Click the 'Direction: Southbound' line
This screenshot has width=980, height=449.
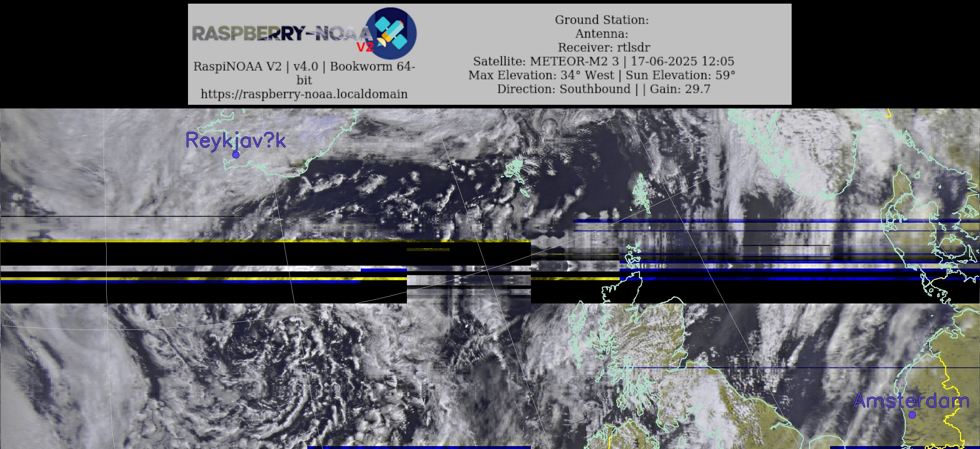(603, 89)
